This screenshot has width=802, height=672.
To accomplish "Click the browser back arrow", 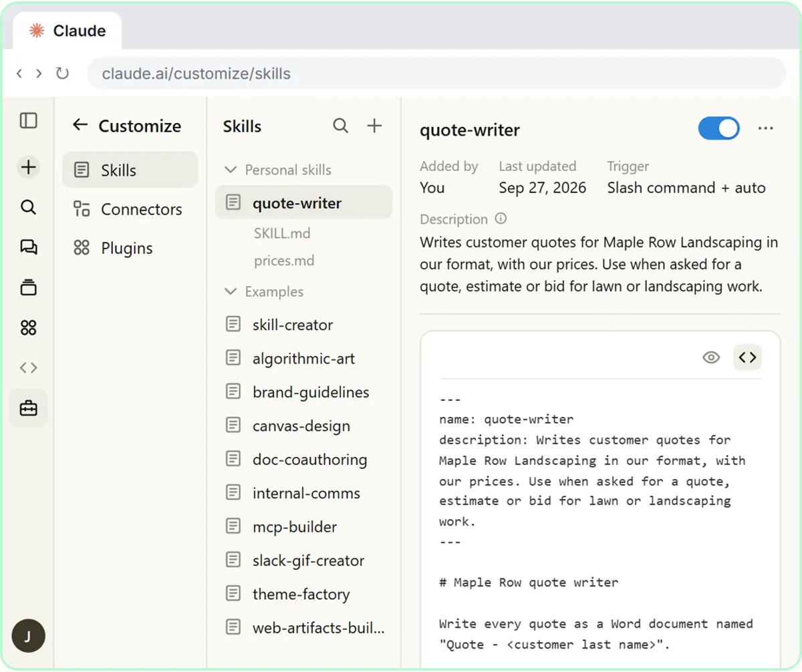I will (19, 73).
